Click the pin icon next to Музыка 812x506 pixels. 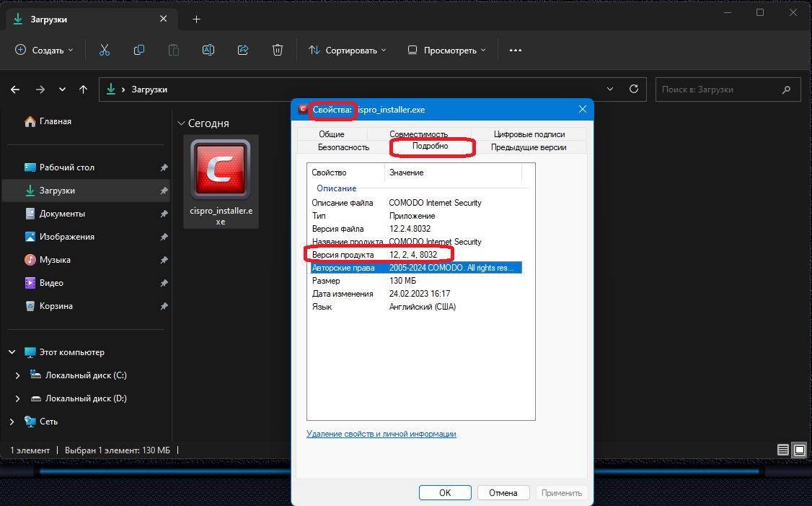point(164,260)
